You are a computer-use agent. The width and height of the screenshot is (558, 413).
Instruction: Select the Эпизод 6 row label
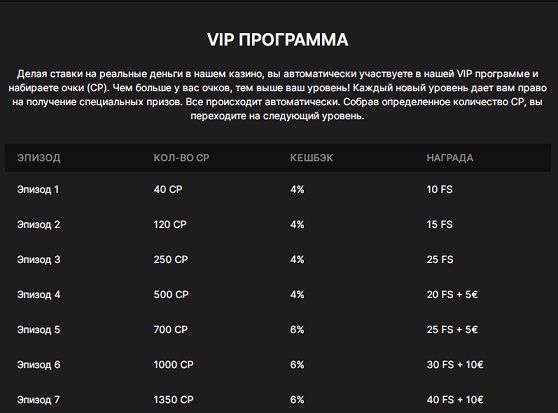point(38,365)
